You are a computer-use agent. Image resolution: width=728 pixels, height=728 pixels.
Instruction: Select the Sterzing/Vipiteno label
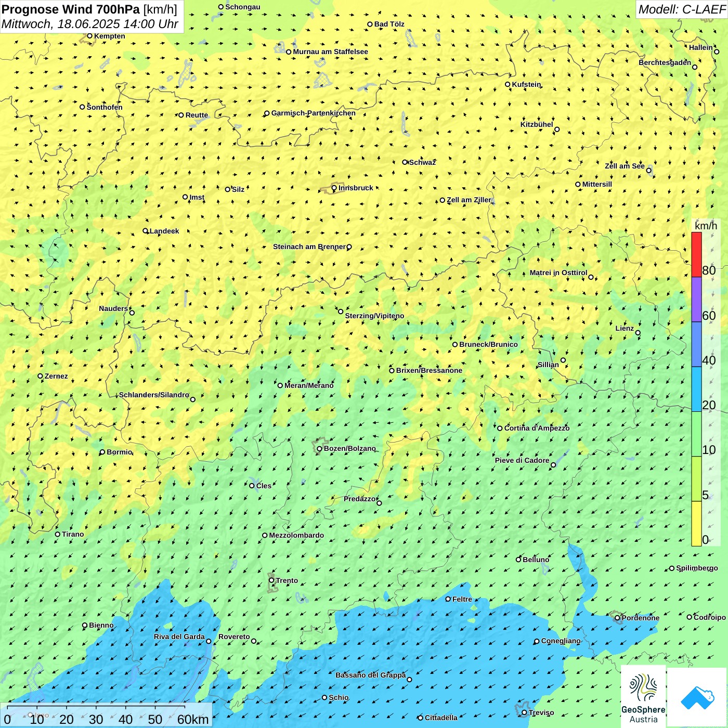[x=375, y=316]
